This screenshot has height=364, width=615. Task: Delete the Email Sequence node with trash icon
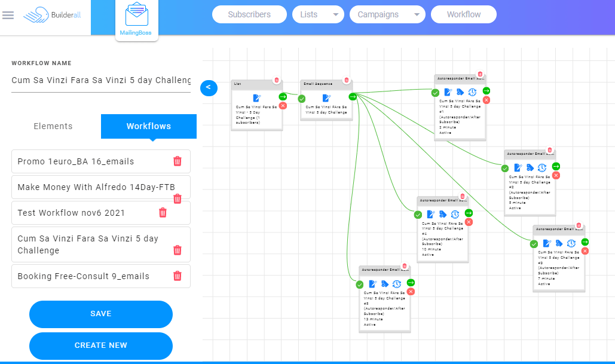click(x=346, y=81)
